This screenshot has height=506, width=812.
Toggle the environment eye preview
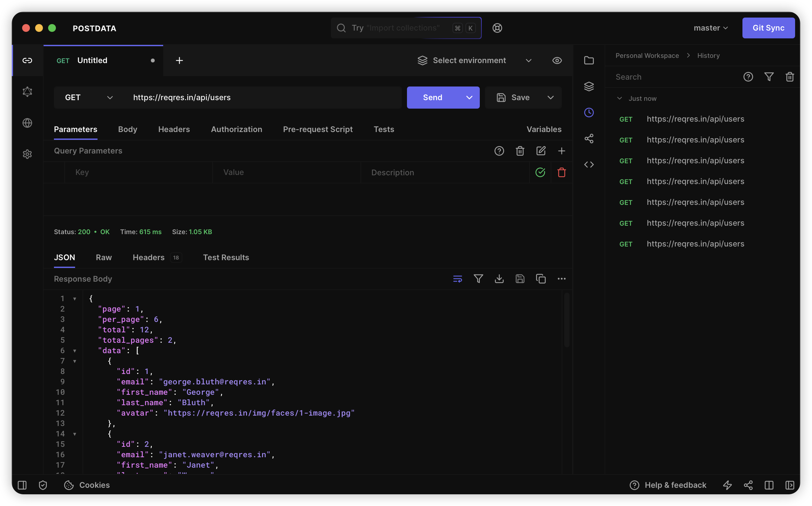coord(557,60)
